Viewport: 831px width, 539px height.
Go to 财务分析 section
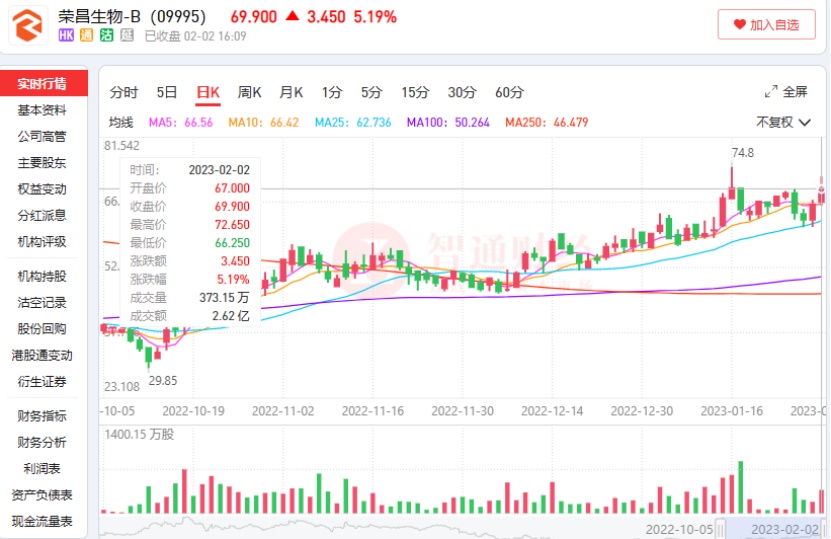point(42,442)
